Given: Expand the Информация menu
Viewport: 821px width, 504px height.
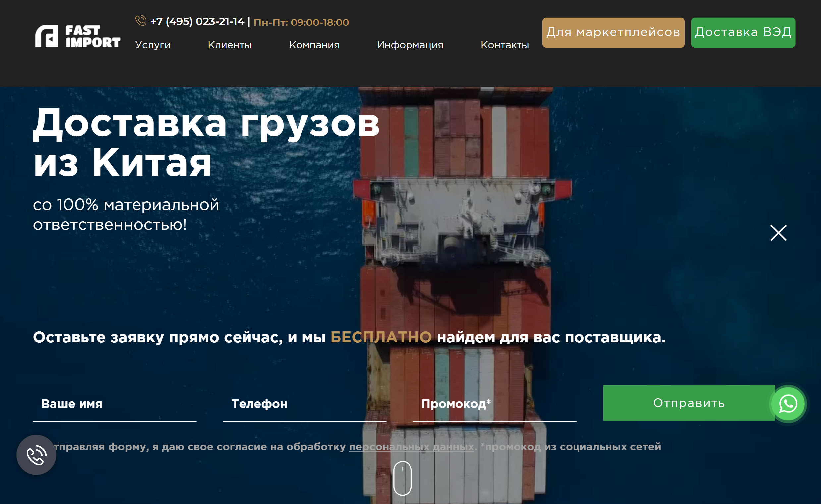Looking at the screenshot, I should pyautogui.click(x=410, y=45).
